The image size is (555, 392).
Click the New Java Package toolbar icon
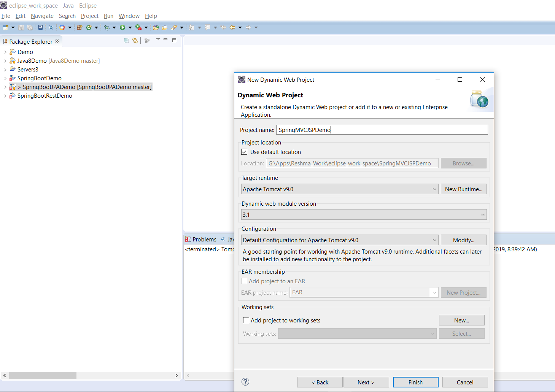pyautogui.click(x=80, y=27)
